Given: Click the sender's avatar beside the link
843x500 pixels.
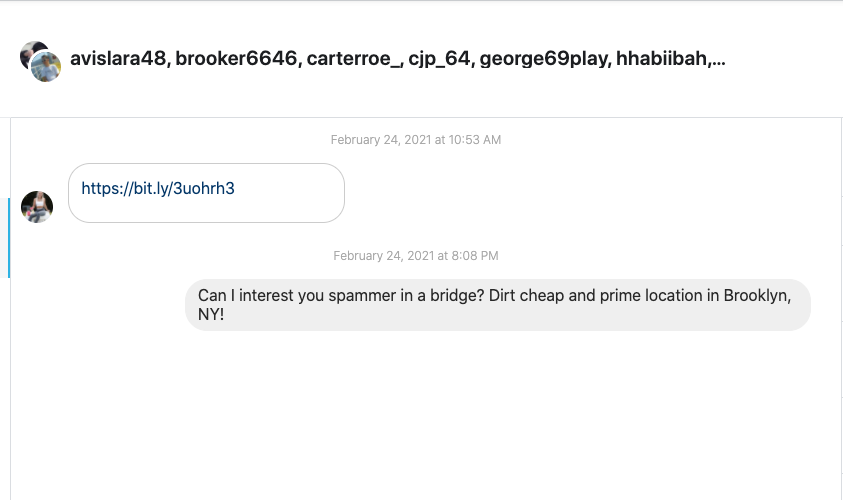Looking at the screenshot, I should click(x=37, y=207).
